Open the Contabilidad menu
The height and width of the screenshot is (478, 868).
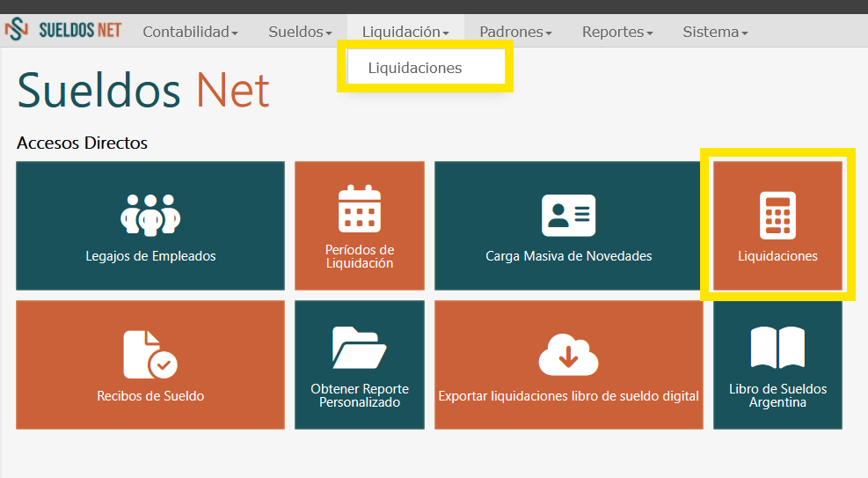pos(191,32)
